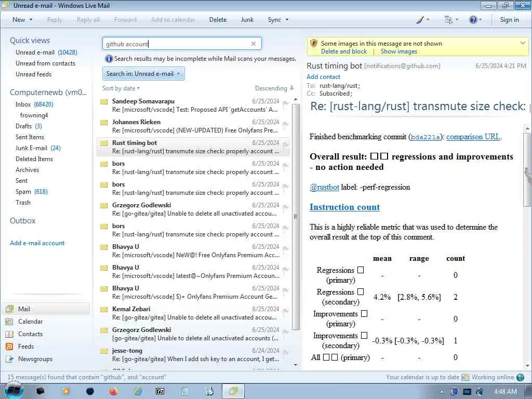532x399 pixels.
Task: Open the Deleted Items folder
Action: (x=34, y=159)
